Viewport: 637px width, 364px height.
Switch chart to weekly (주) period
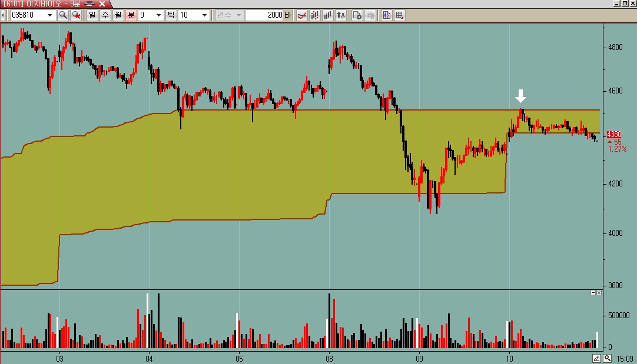105,15
